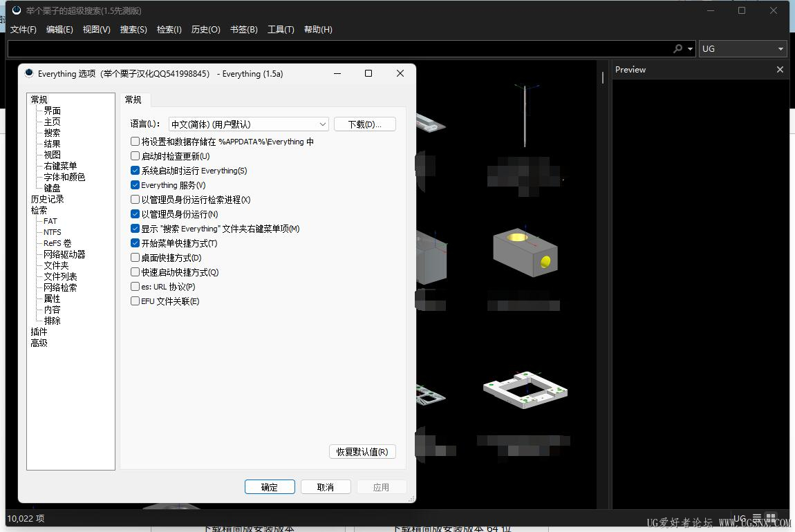Click the 取消 button
The width and height of the screenshot is (795, 532).
point(326,487)
